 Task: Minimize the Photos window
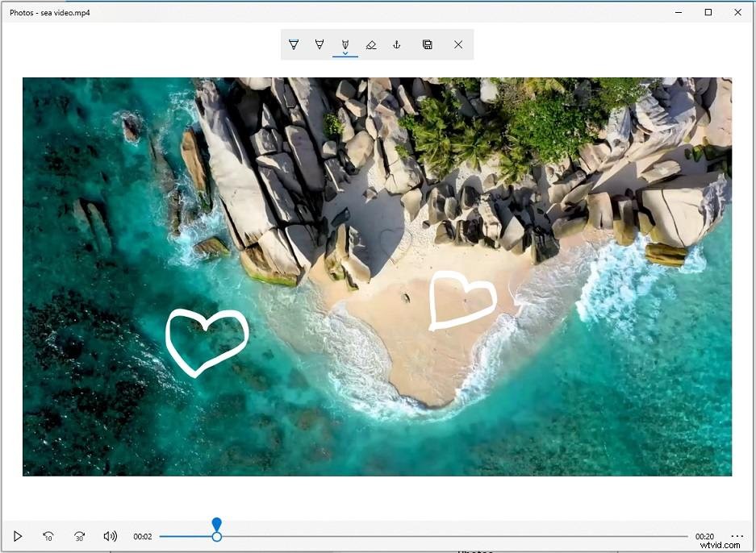[678, 12]
